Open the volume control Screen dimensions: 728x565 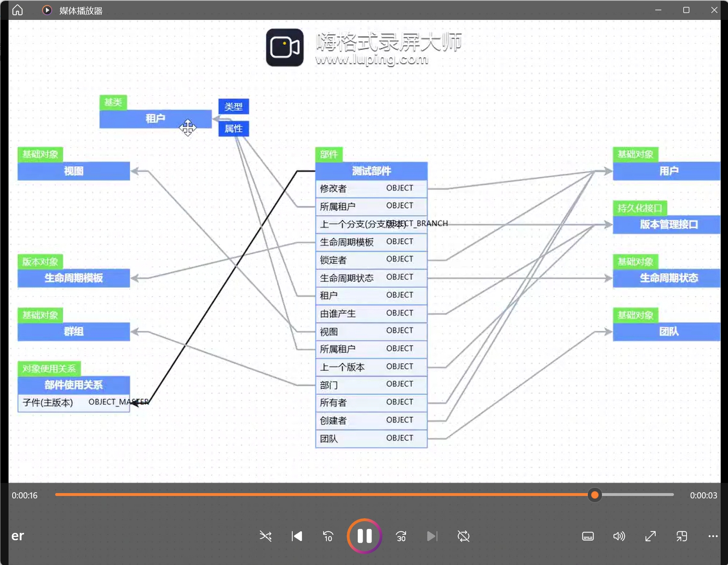pyautogui.click(x=619, y=536)
